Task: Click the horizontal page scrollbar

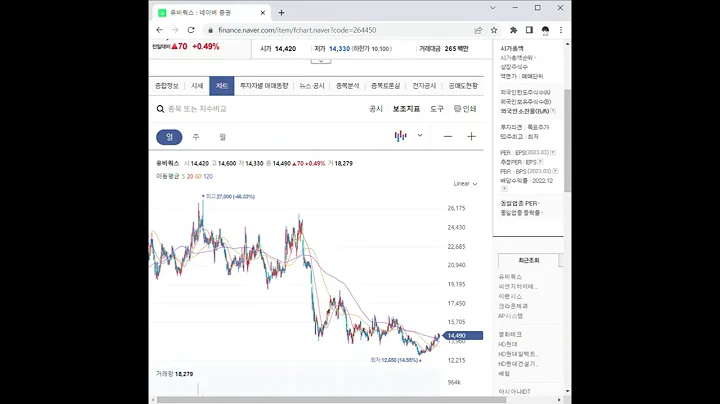Action: 331,400
